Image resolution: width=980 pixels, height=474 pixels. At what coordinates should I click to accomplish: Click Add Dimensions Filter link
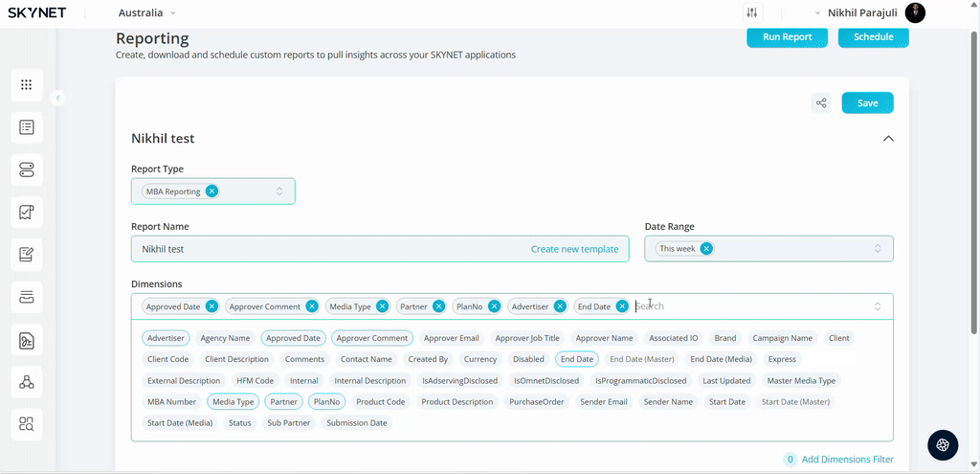(x=847, y=460)
